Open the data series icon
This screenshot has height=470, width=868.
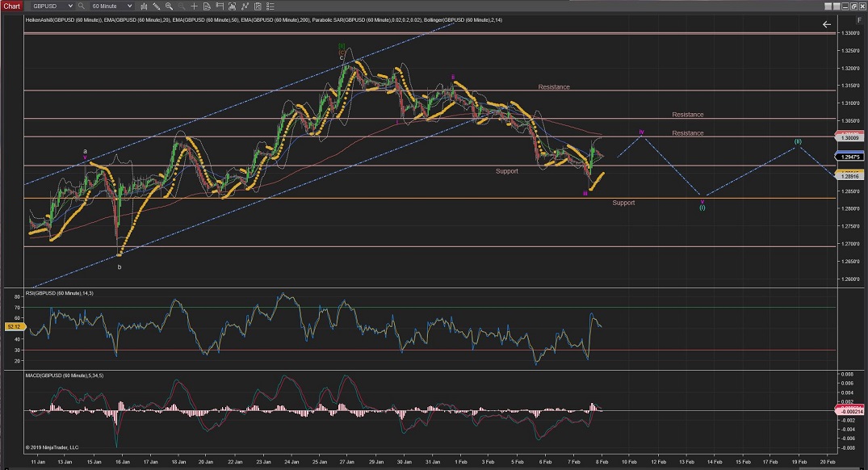click(x=232, y=6)
